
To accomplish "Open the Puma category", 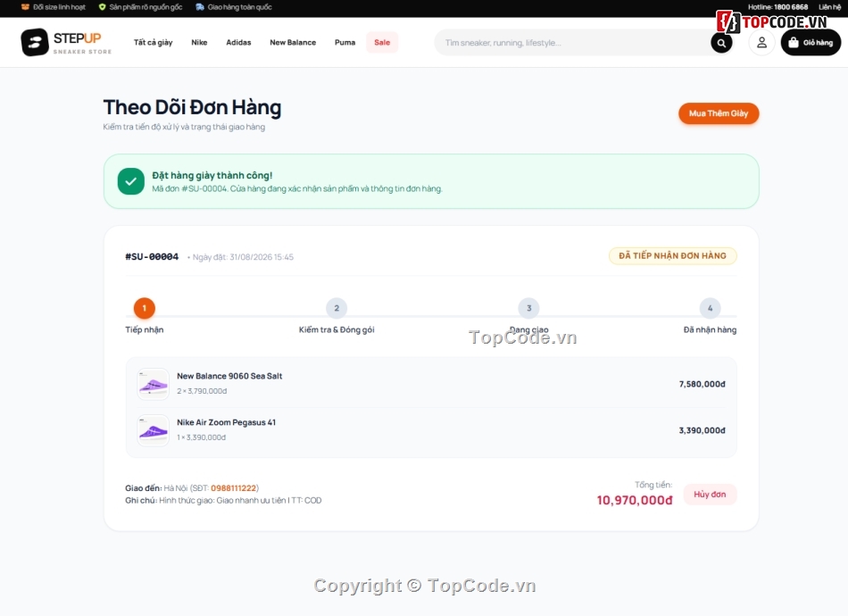I will [345, 42].
